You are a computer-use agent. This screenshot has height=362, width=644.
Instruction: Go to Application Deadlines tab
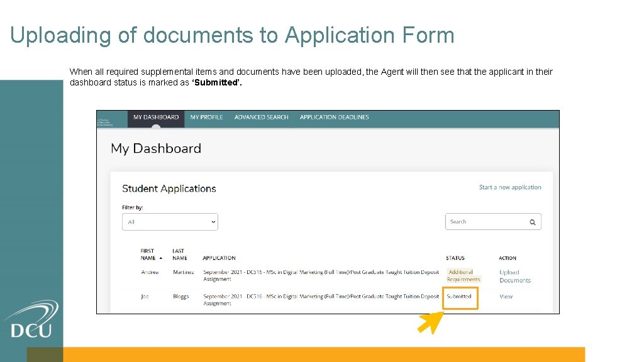(334, 118)
